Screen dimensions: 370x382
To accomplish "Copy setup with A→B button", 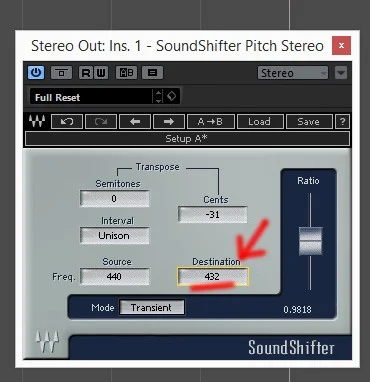I will pyautogui.click(x=211, y=122).
